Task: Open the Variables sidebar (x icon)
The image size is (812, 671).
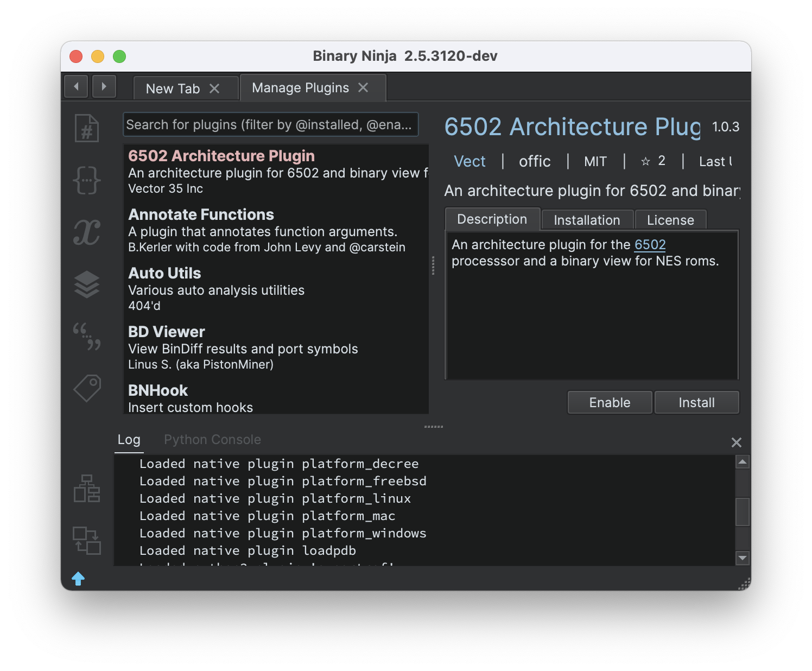Action: [x=87, y=232]
